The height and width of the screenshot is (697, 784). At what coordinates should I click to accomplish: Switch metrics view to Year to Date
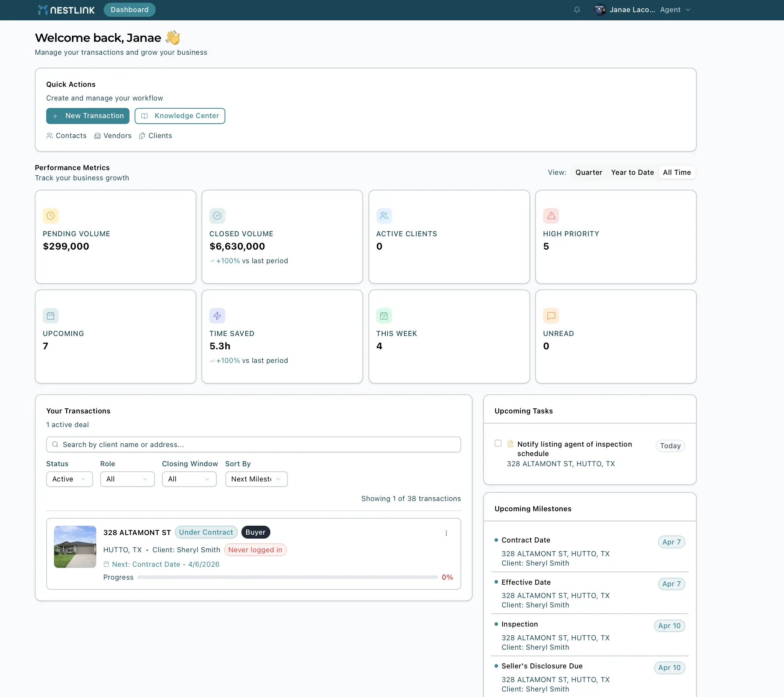[632, 172]
